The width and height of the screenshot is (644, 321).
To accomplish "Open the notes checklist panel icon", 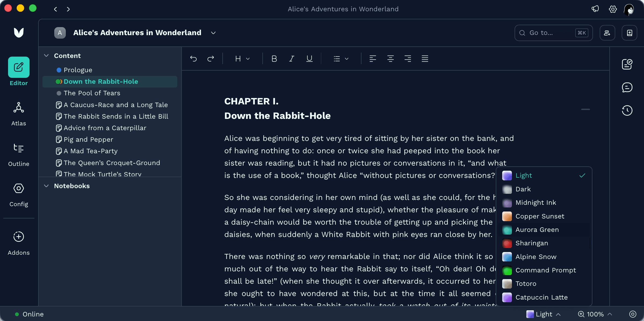I will click(627, 64).
